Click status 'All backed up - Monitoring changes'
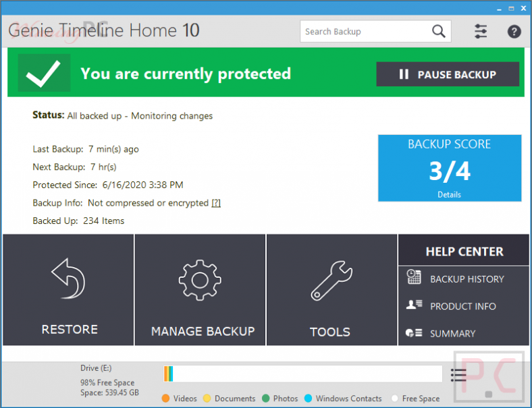Screen dimensions: 532x408 point(140,116)
